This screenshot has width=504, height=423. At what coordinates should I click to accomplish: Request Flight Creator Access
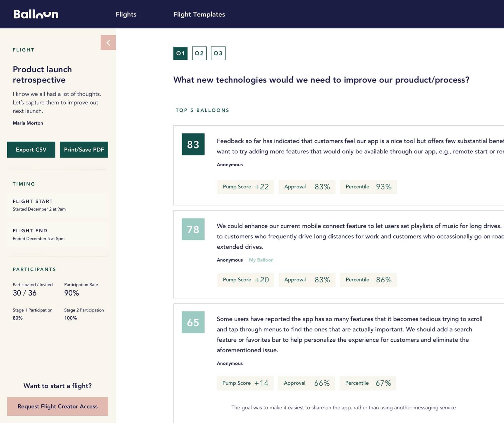(x=58, y=406)
